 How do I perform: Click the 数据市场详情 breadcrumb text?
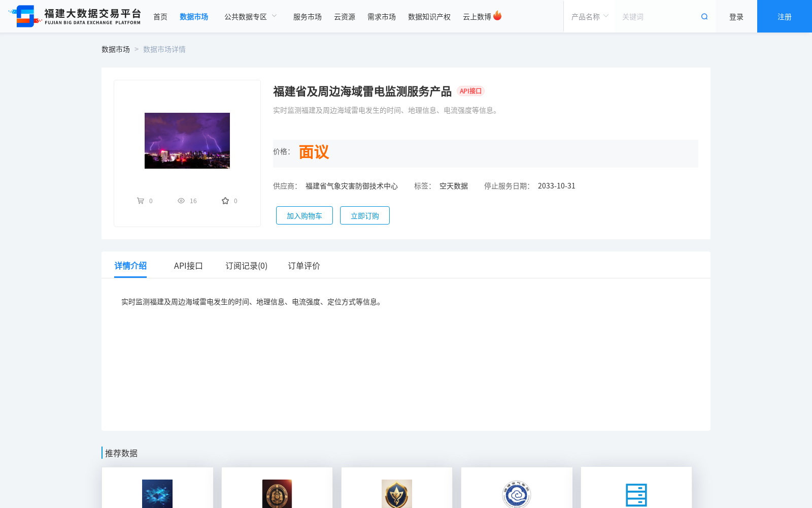coord(164,49)
